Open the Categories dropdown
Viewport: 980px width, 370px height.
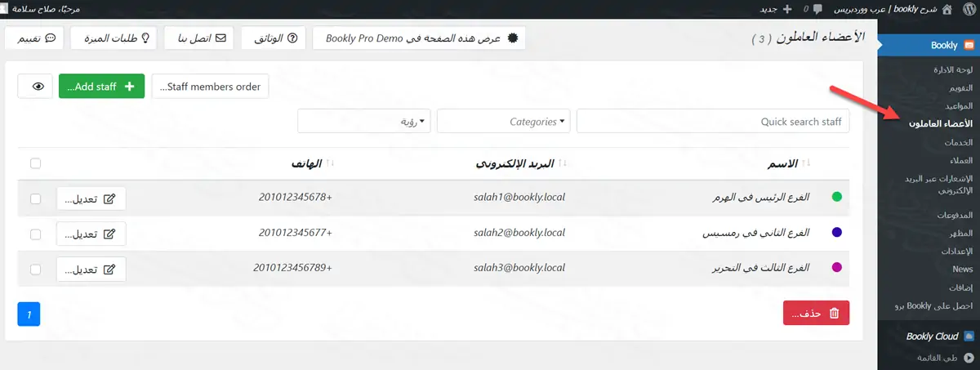[x=503, y=121]
